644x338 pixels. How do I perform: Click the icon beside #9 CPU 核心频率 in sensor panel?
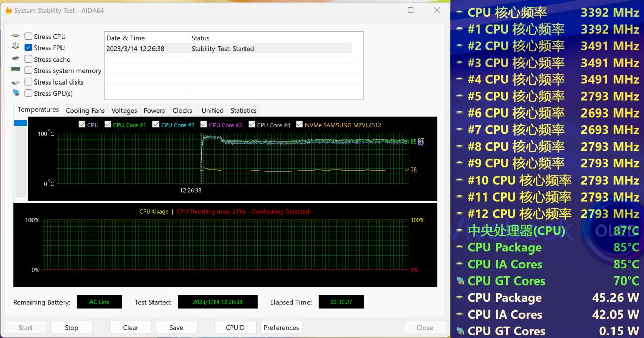click(x=459, y=164)
